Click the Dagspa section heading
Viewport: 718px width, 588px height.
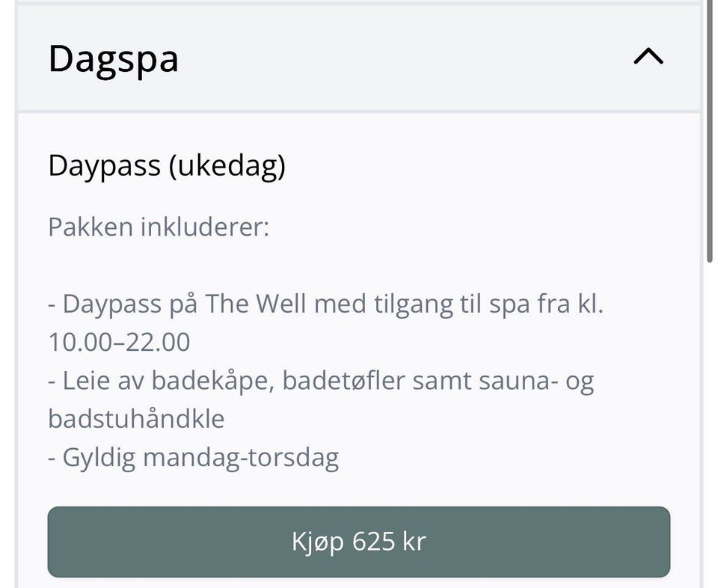coord(114,58)
